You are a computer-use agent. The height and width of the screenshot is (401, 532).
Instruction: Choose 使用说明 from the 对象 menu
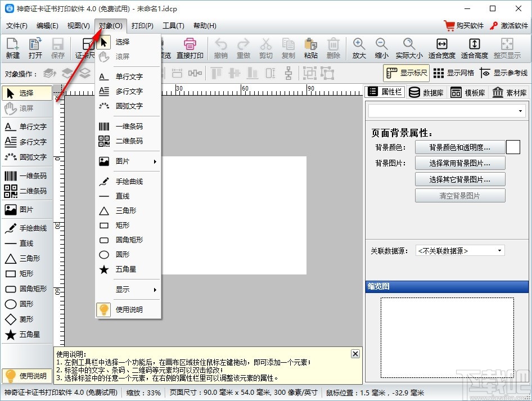coord(128,310)
